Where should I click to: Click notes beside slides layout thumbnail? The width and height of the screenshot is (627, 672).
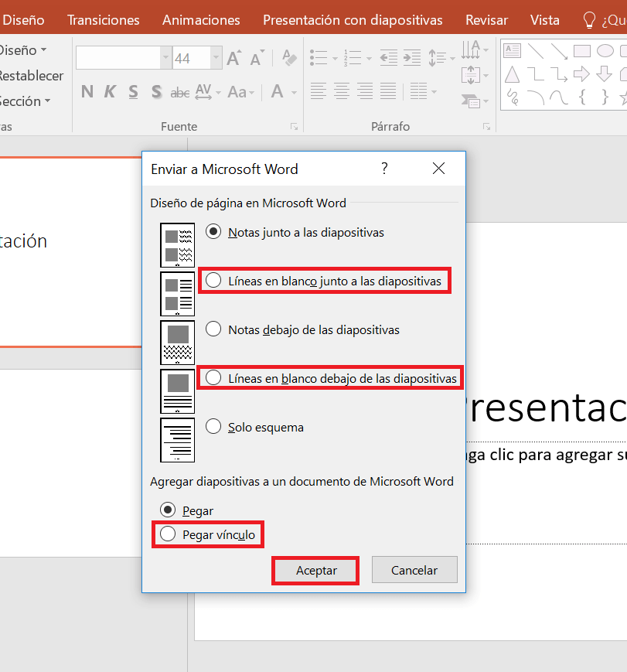pyautogui.click(x=177, y=244)
